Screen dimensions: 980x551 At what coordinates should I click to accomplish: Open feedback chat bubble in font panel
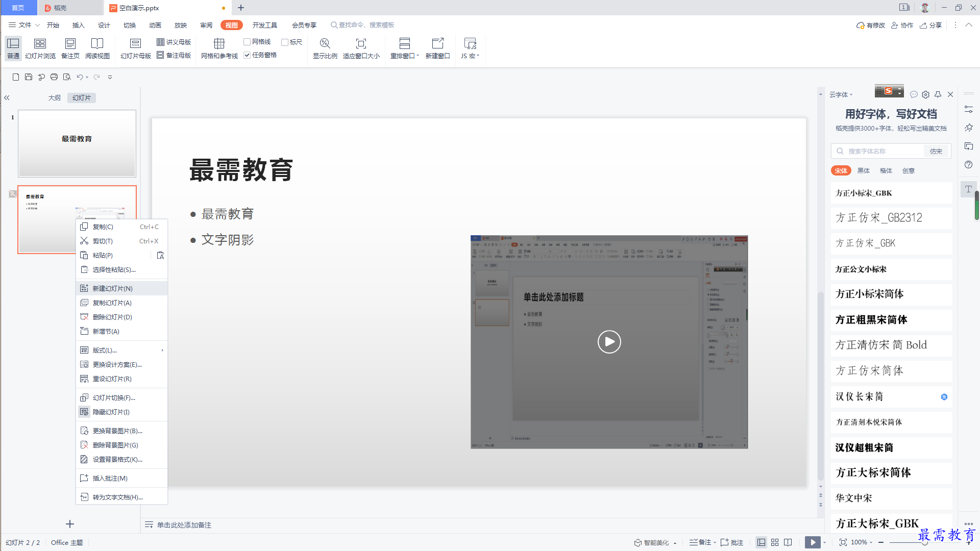click(914, 94)
